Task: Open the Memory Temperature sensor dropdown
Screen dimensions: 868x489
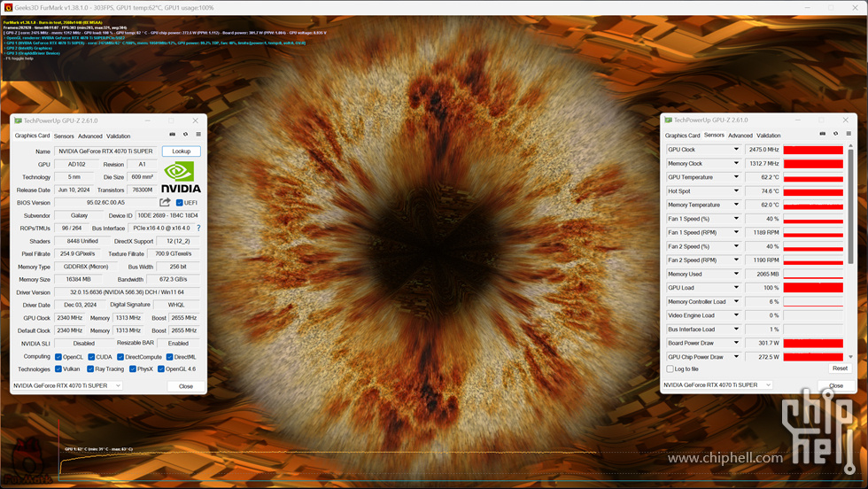Action: point(736,205)
